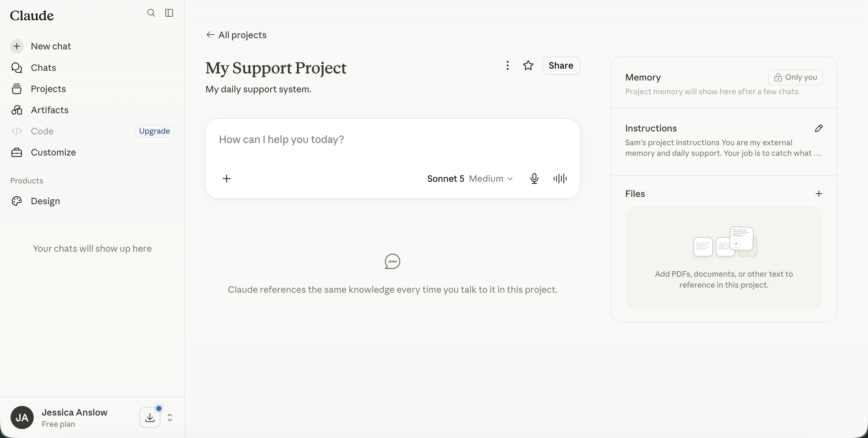Viewport: 868px width, 438px height.
Task: Open Customize in the sidebar
Action: 53,153
